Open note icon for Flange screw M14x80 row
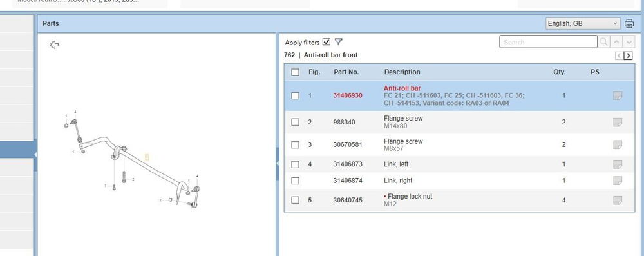644x256 pixels. [617, 123]
